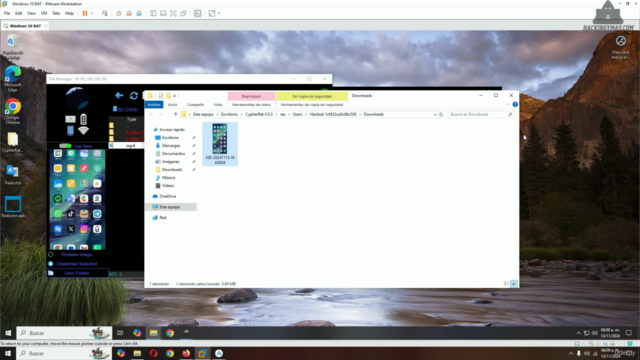Click Chrome icon in guest taskbar

coord(170,333)
